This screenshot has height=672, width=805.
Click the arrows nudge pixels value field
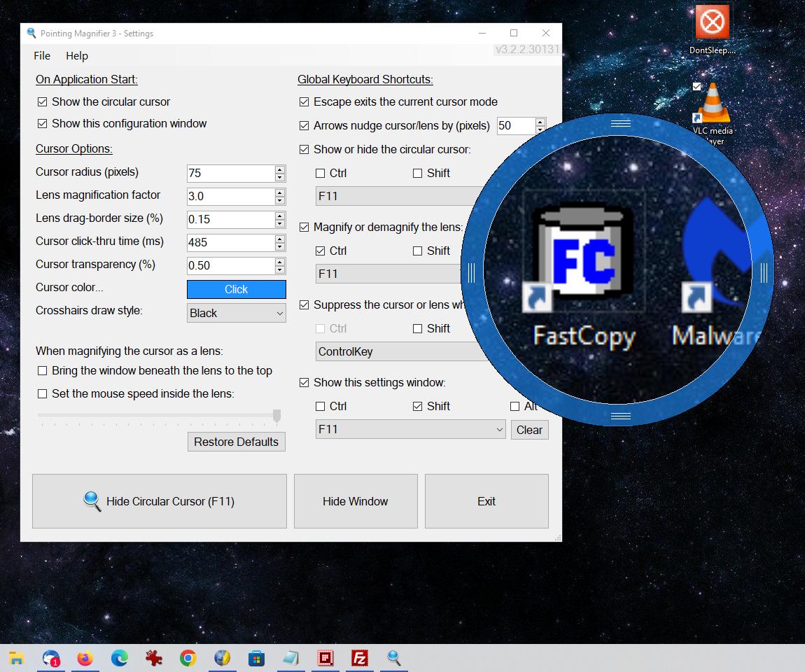(x=517, y=126)
